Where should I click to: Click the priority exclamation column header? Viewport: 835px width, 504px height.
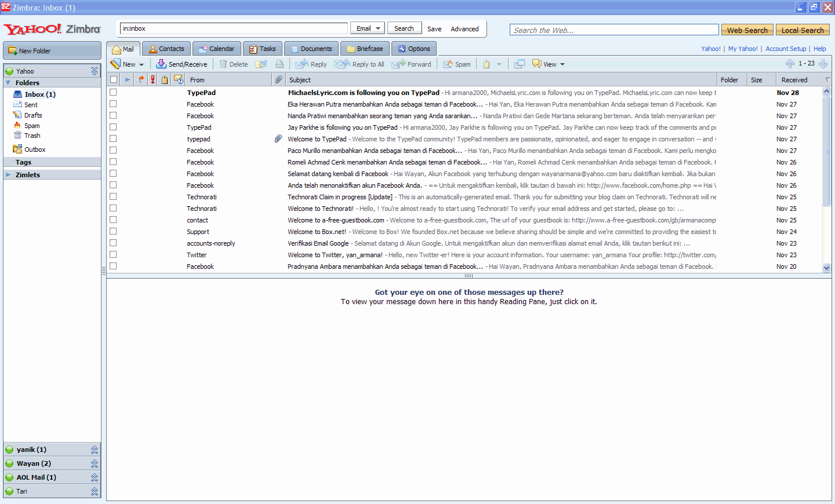click(x=153, y=79)
